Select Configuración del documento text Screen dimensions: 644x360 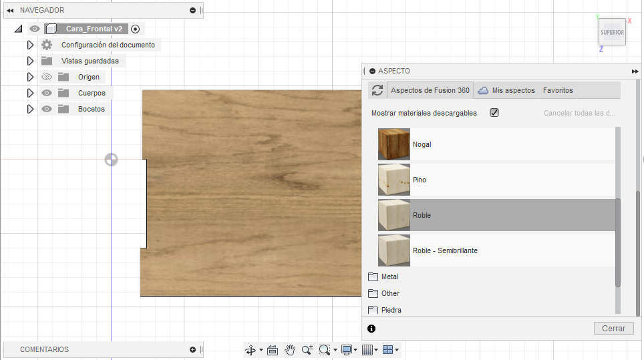tap(108, 45)
